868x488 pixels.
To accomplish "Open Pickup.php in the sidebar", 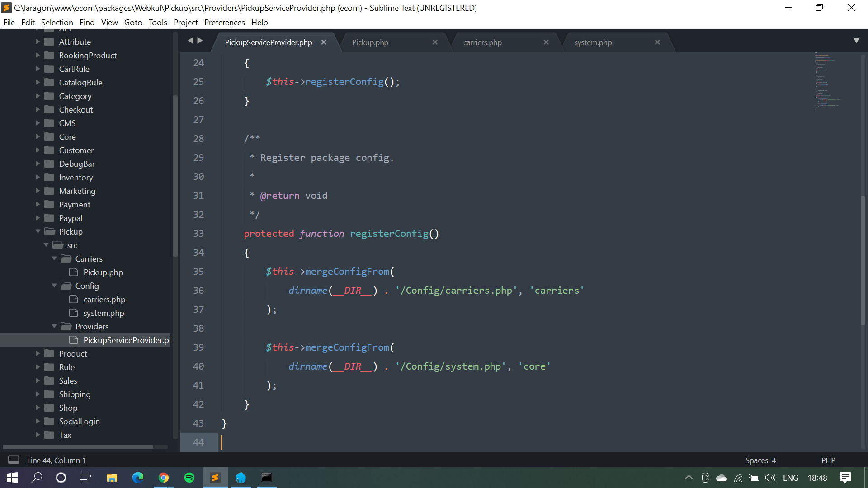I will (x=103, y=272).
